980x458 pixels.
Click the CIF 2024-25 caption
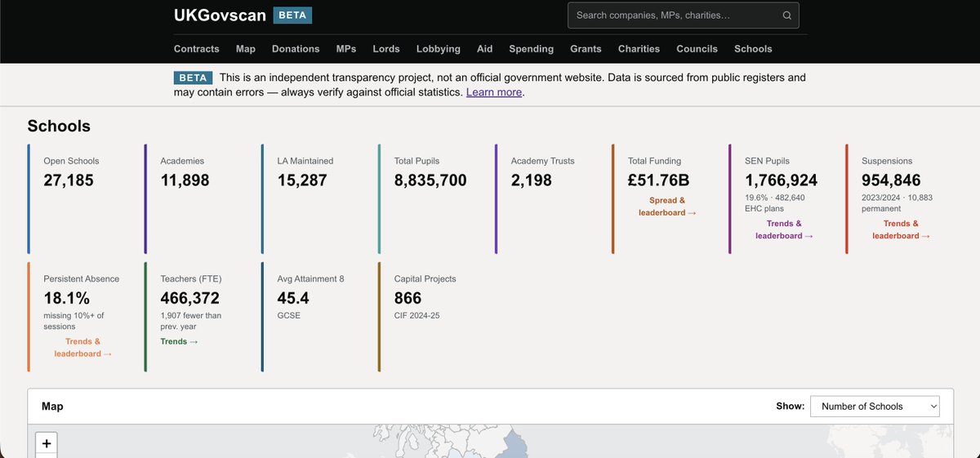[417, 315]
